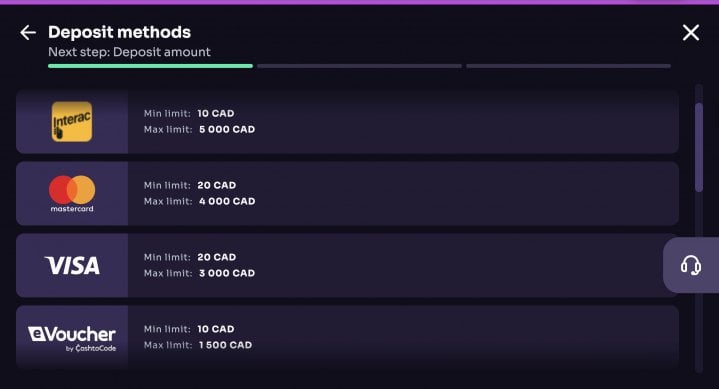Click the third progress step segment
The image size is (719, 389).
[569, 66]
